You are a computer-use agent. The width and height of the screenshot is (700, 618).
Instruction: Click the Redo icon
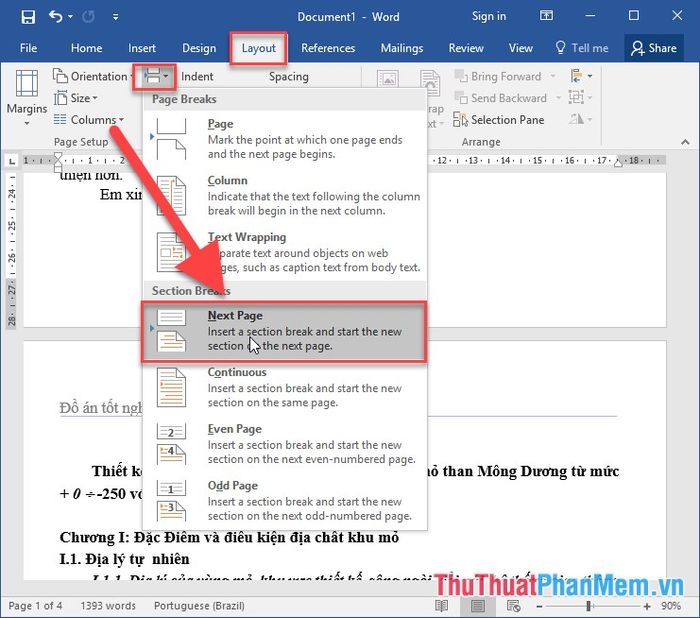[x=88, y=17]
